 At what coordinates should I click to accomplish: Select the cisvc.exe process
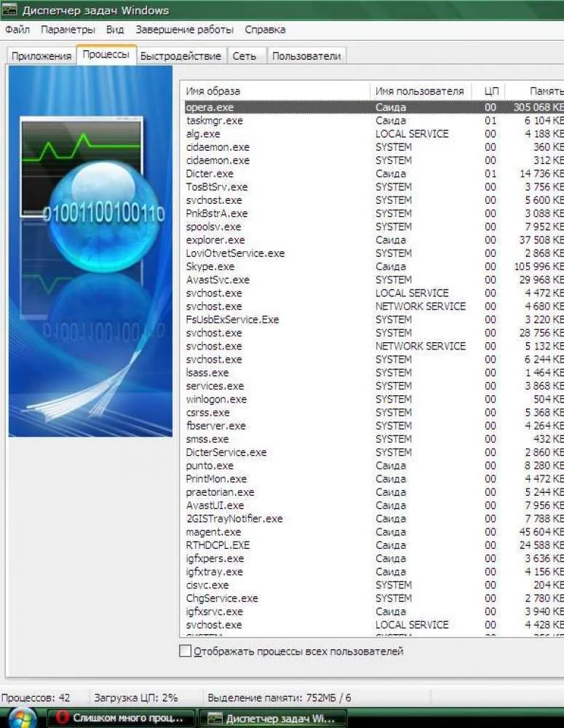click(x=374, y=585)
